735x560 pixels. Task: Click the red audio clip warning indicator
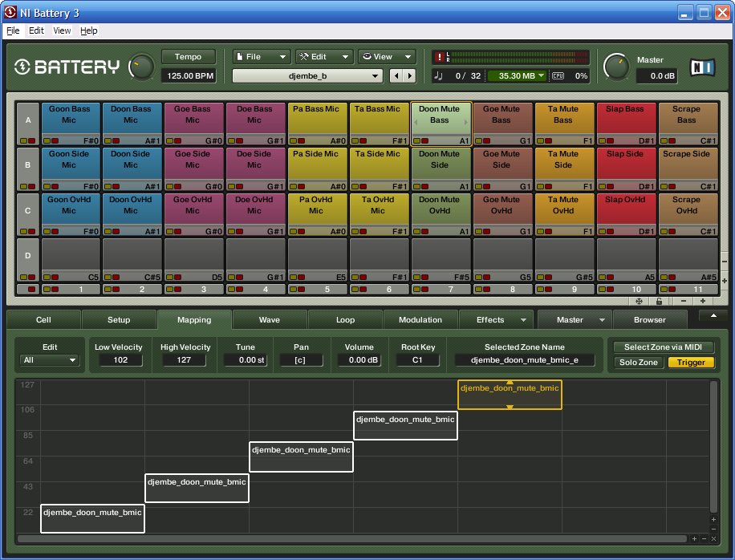[x=439, y=57]
